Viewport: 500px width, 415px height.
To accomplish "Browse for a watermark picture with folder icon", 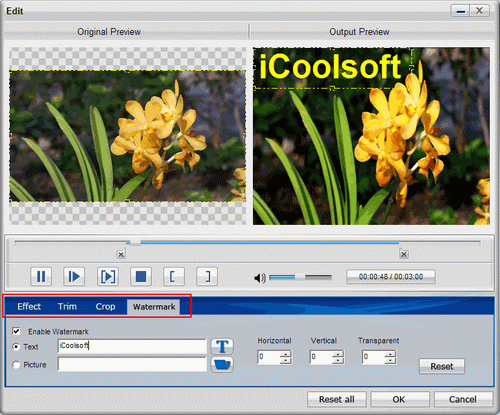I will 222,364.
